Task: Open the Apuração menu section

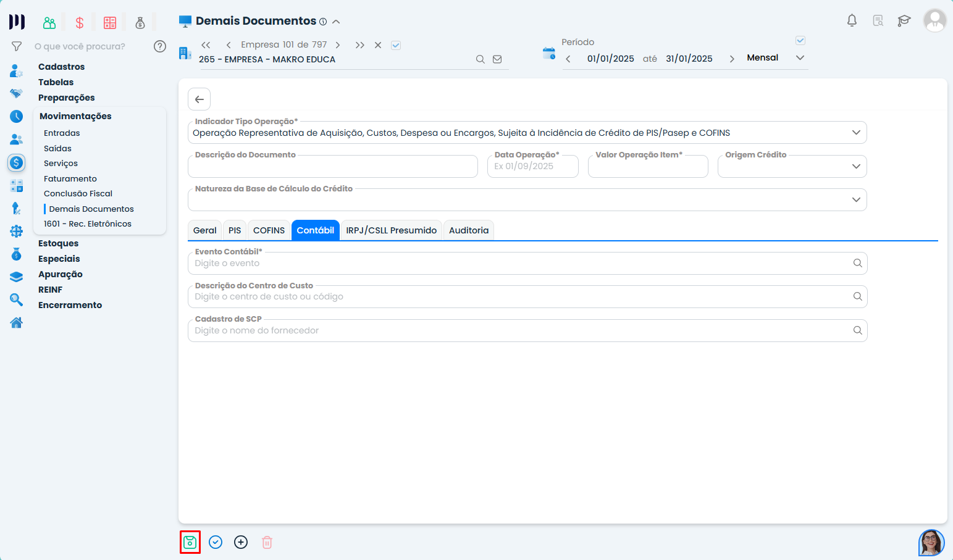Action: coord(61,274)
